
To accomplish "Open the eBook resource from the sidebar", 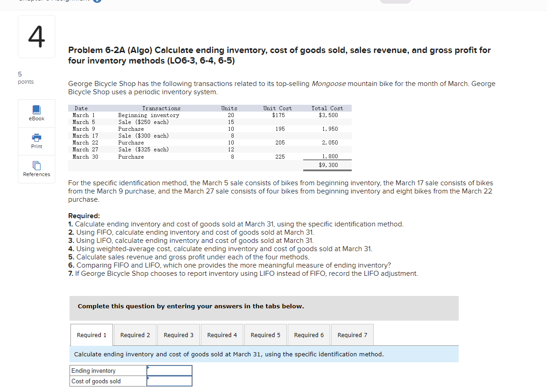I will coord(36,113).
